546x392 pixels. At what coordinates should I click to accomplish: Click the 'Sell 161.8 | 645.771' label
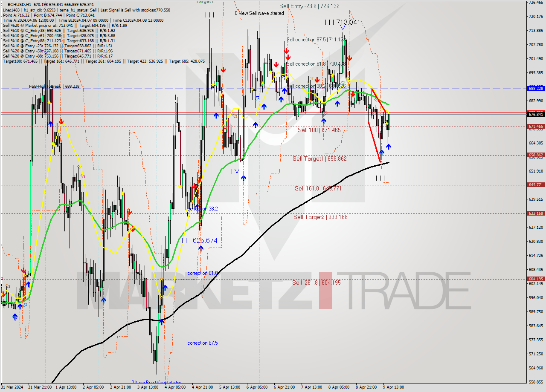[x=318, y=188]
